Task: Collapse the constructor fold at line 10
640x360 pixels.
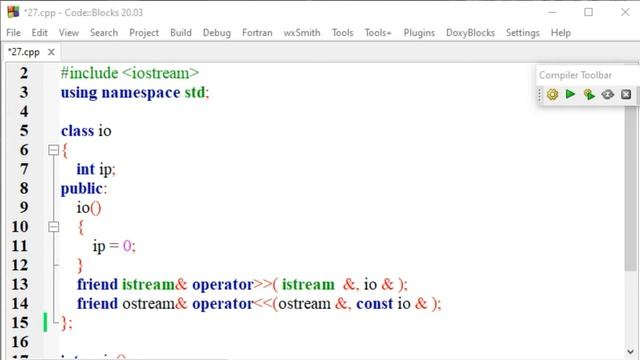Action: [x=53, y=227]
